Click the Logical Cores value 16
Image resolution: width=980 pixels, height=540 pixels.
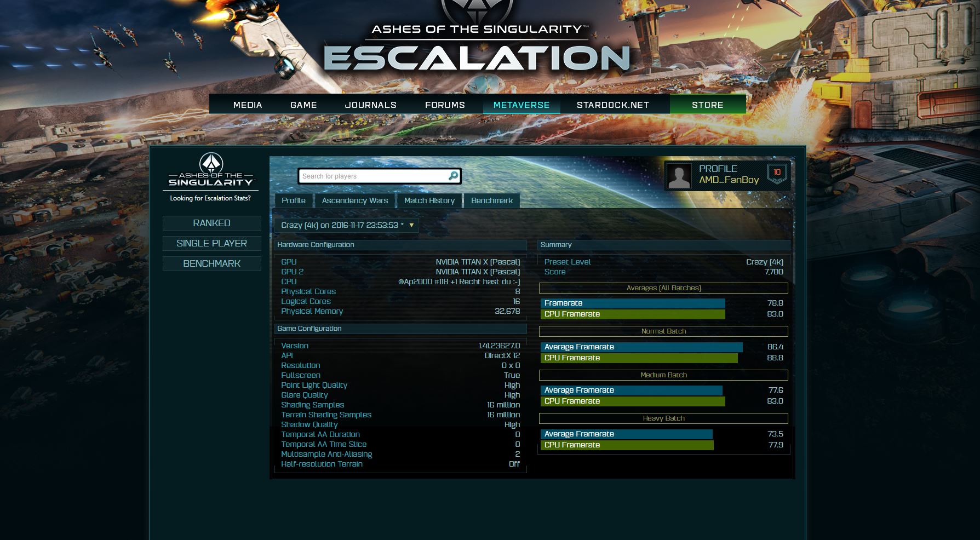[x=516, y=301]
